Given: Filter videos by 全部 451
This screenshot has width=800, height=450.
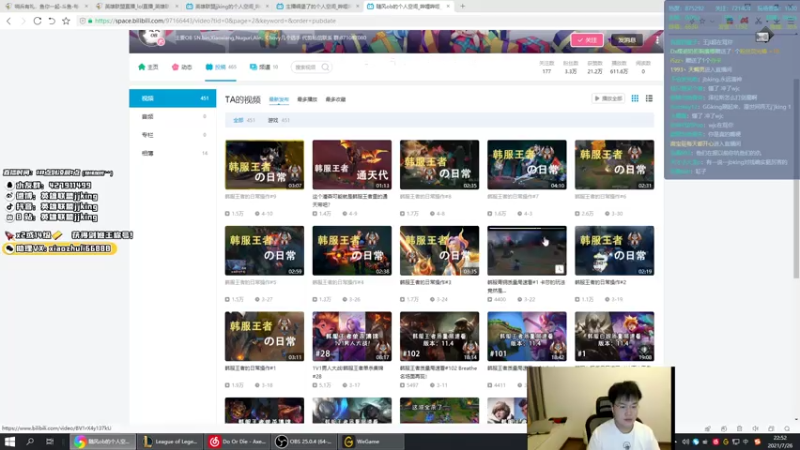Looking at the screenshot, I should point(244,120).
